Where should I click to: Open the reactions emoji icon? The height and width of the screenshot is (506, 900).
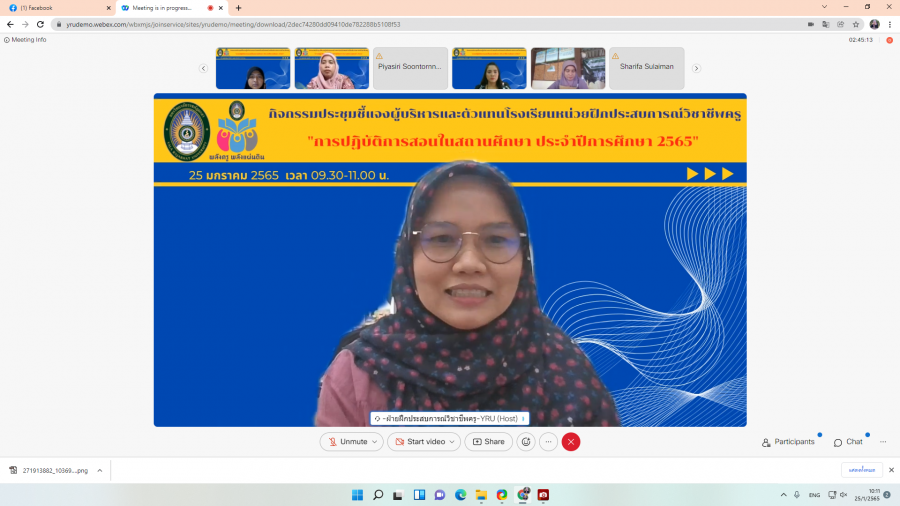click(526, 442)
